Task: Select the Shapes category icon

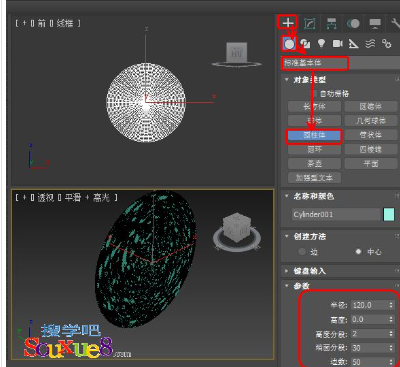Action: point(305,44)
